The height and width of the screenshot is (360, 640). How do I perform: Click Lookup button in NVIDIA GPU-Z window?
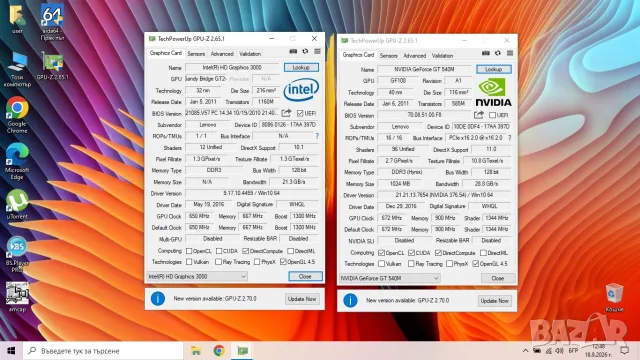coord(494,69)
